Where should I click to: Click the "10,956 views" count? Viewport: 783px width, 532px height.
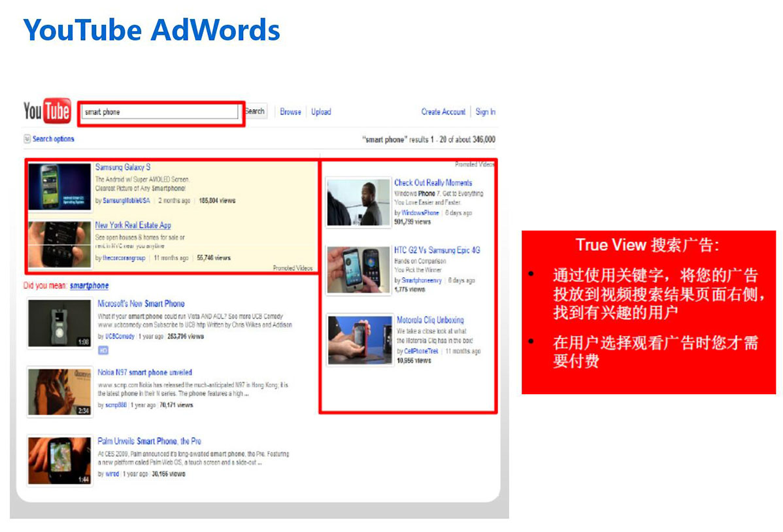[x=414, y=361]
